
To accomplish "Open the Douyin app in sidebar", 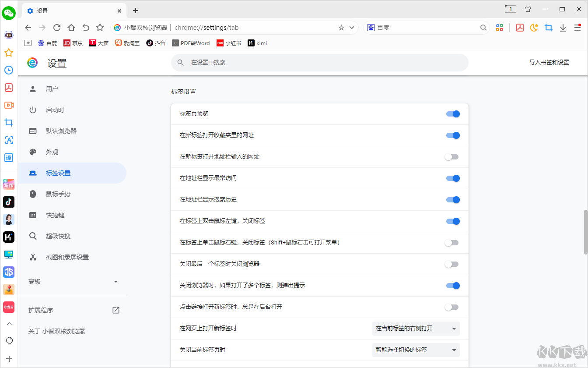I will coord(9,202).
